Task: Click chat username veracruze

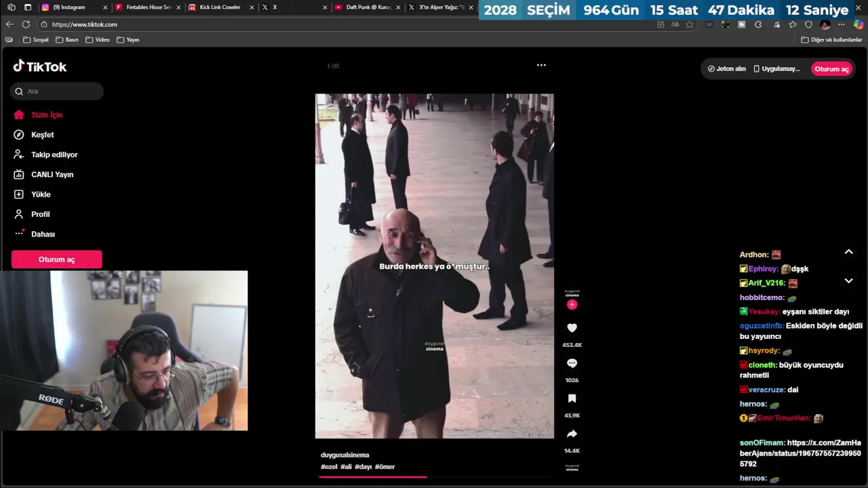Action: pyautogui.click(x=766, y=390)
